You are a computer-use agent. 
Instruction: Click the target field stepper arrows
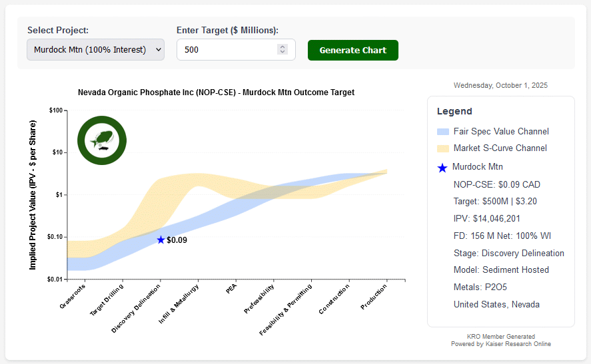click(283, 49)
